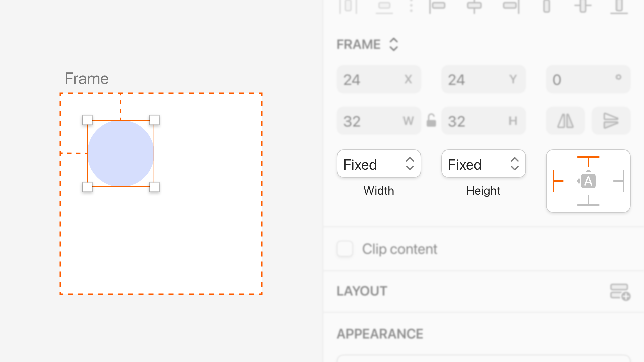Click the center anchor in the constraints widget
Screen dimensions: 644x362
coord(588,181)
